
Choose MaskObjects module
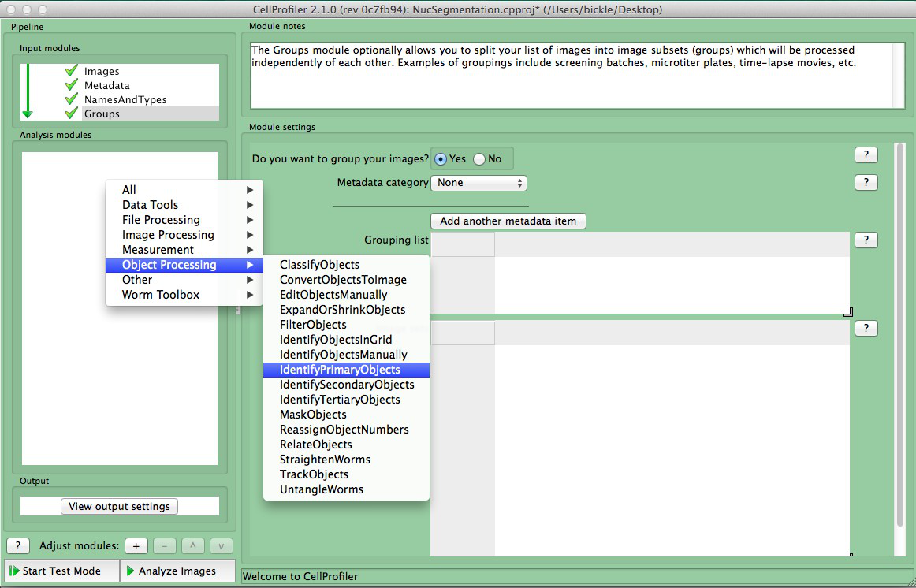pyautogui.click(x=346, y=415)
